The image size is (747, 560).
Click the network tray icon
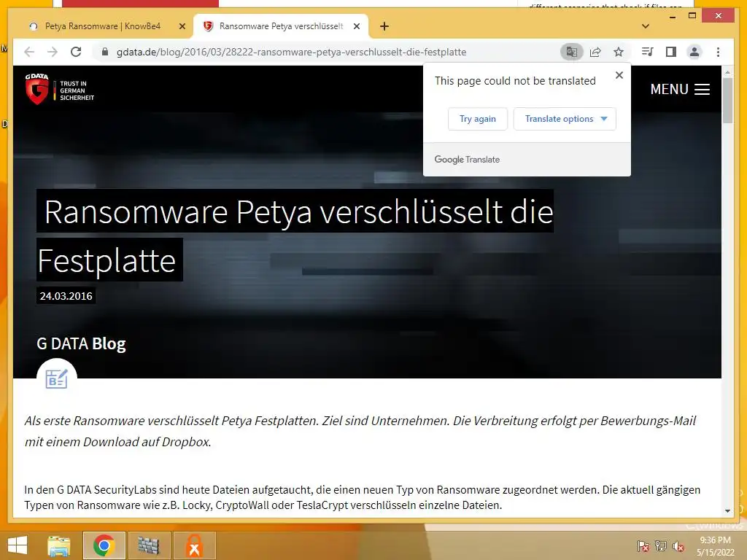coord(661,545)
